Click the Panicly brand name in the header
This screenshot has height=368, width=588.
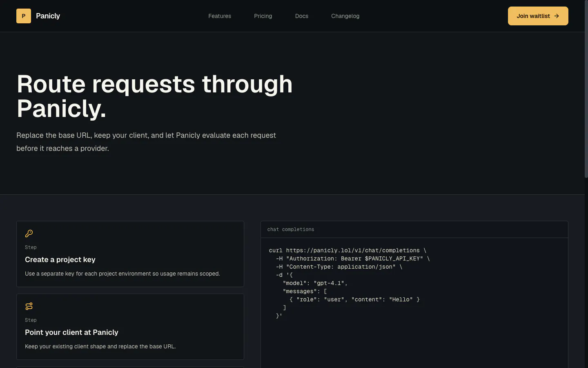(x=48, y=16)
